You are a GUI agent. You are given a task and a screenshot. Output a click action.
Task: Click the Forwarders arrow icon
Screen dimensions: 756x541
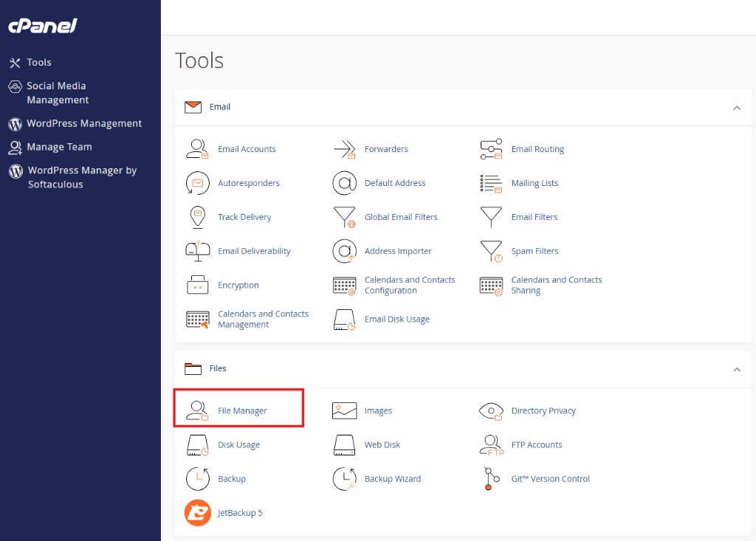[344, 149]
